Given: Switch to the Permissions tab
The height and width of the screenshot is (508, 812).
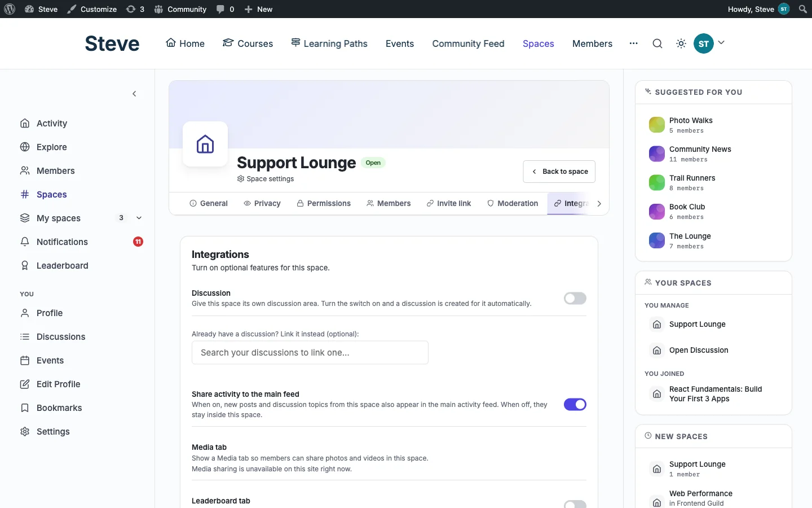Looking at the screenshot, I should coord(324,203).
